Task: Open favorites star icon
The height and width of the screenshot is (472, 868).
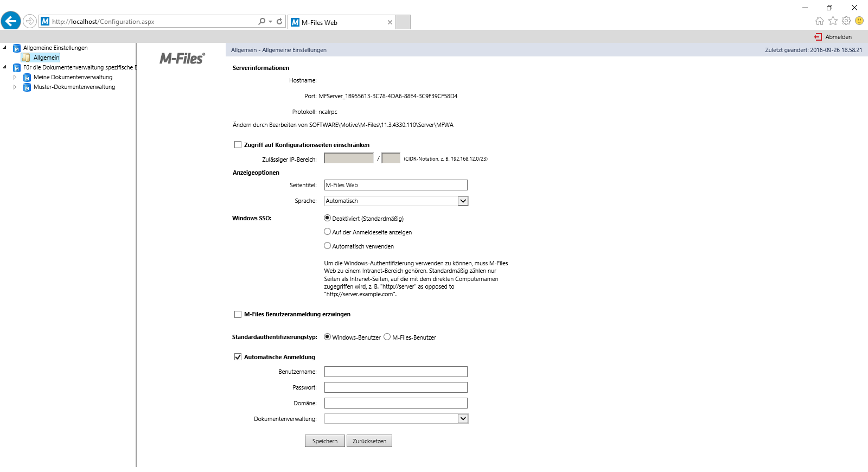Action: point(833,21)
